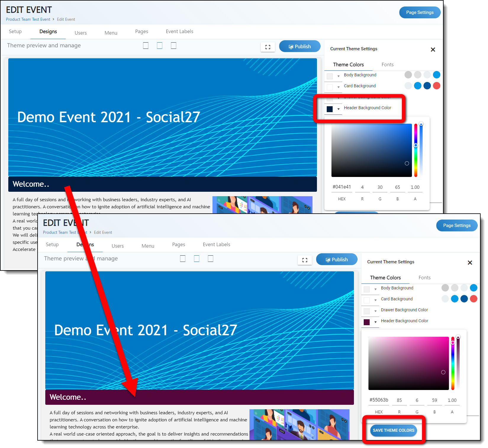The width and height of the screenshot is (488, 448).
Task: Follow the Product Team Test Event breadcrumb in the upper window
Action: point(28,19)
